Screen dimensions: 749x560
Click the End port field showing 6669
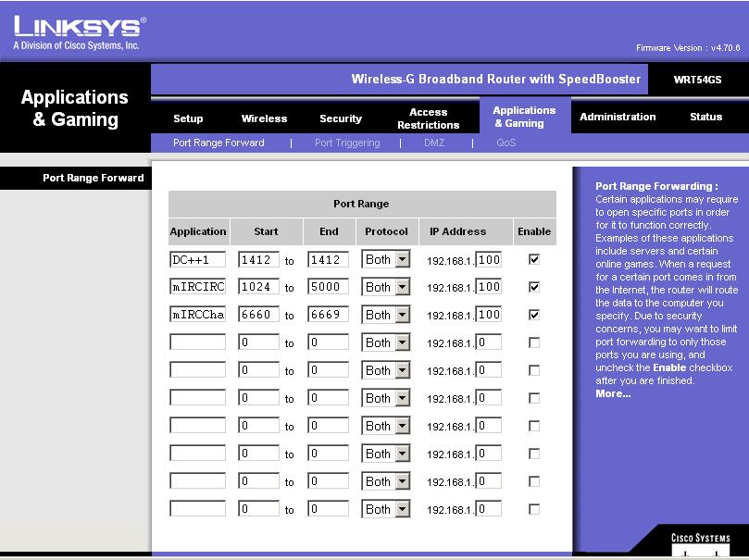328,315
